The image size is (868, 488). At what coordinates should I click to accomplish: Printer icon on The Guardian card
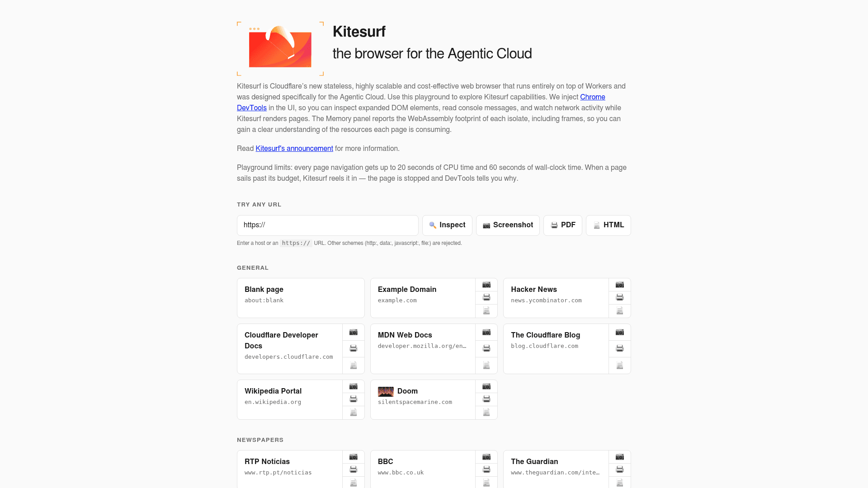(x=620, y=469)
